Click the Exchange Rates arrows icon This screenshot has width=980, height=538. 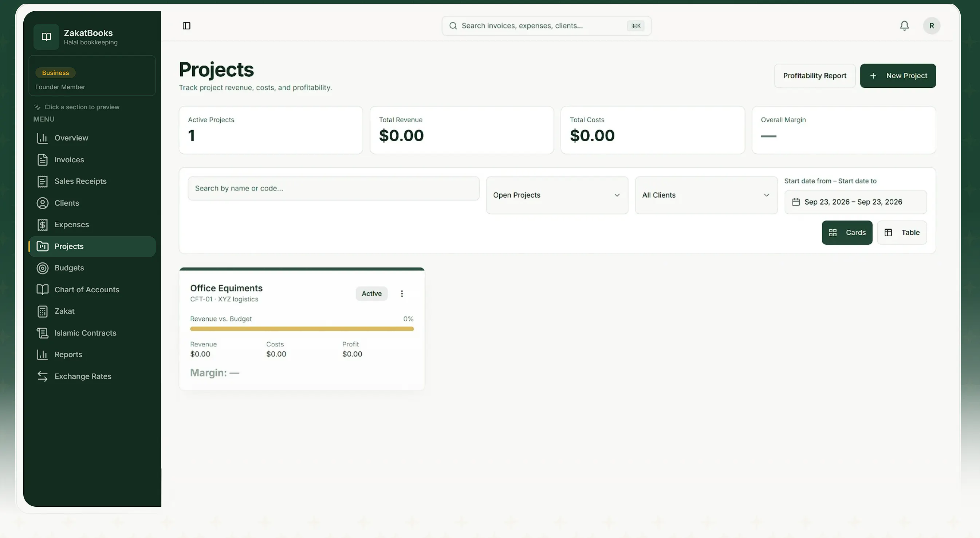42,376
